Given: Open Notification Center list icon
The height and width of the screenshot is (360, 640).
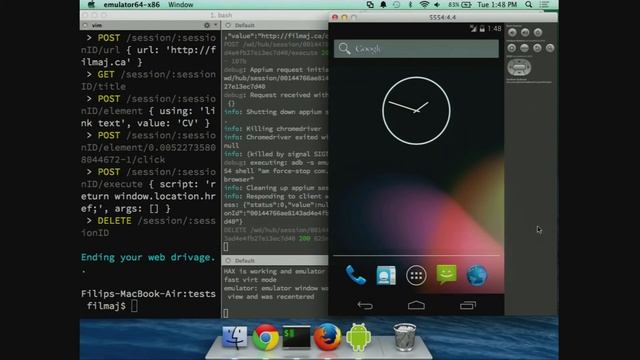Looking at the screenshot, I should 544,4.
